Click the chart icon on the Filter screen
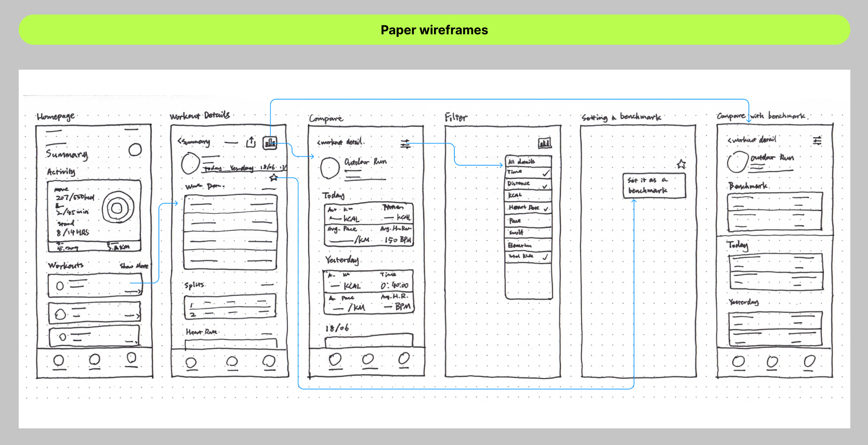Image resolution: width=868 pixels, height=445 pixels. pyautogui.click(x=545, y=142)
